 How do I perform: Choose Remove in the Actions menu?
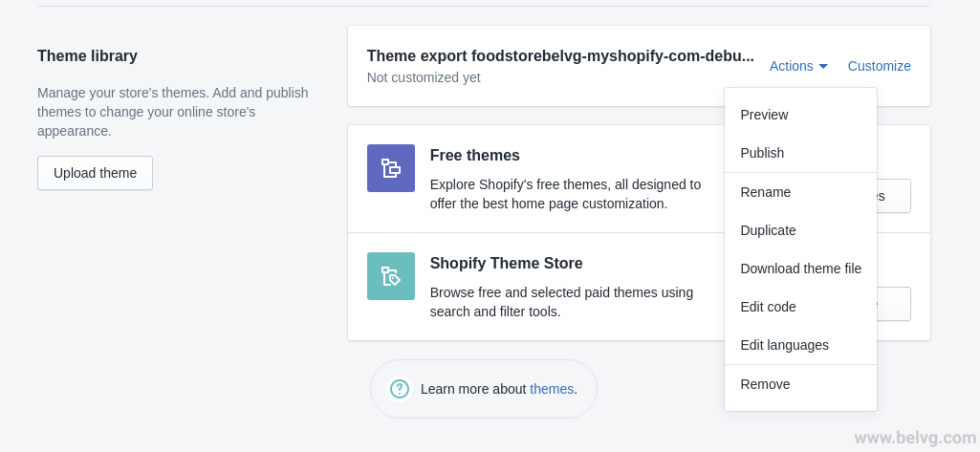click(800, 384)
